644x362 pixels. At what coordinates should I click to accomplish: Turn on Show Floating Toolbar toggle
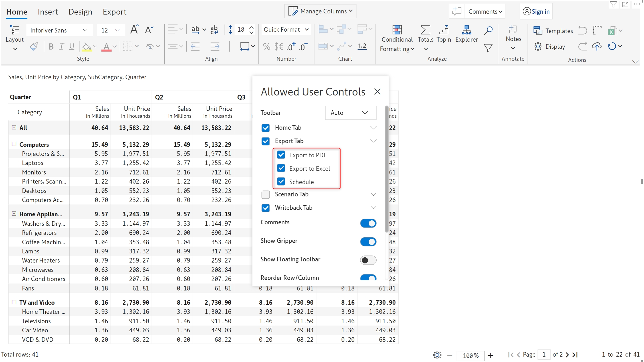click(x=368, y=260)
